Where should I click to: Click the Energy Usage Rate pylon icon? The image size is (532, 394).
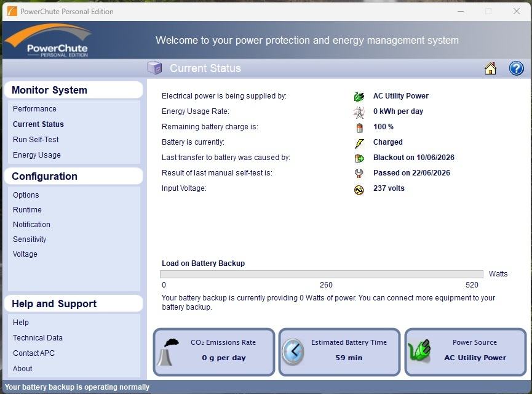click(359, 112)
